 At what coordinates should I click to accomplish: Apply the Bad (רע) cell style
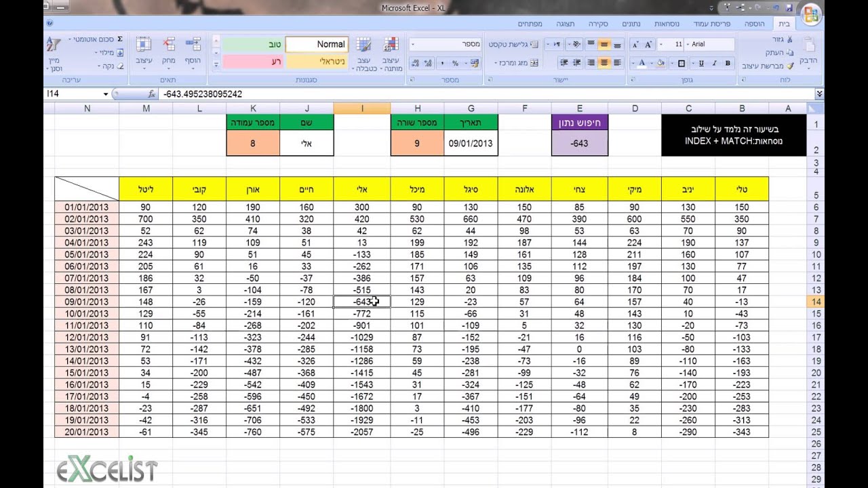click(x=253, y=62)
